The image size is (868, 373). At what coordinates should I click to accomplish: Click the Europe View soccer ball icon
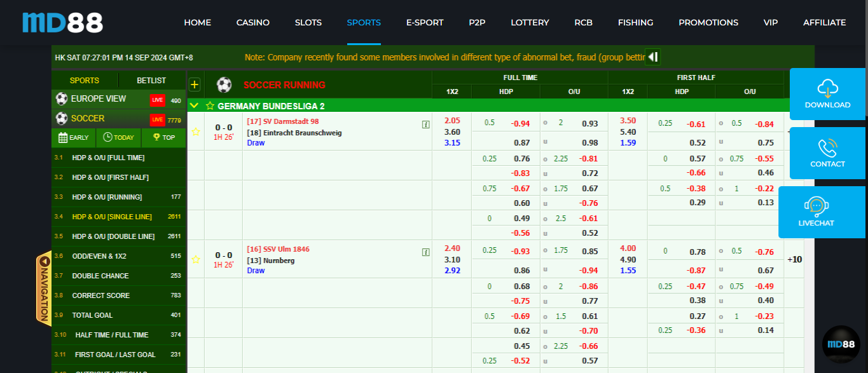pos(61,98)
